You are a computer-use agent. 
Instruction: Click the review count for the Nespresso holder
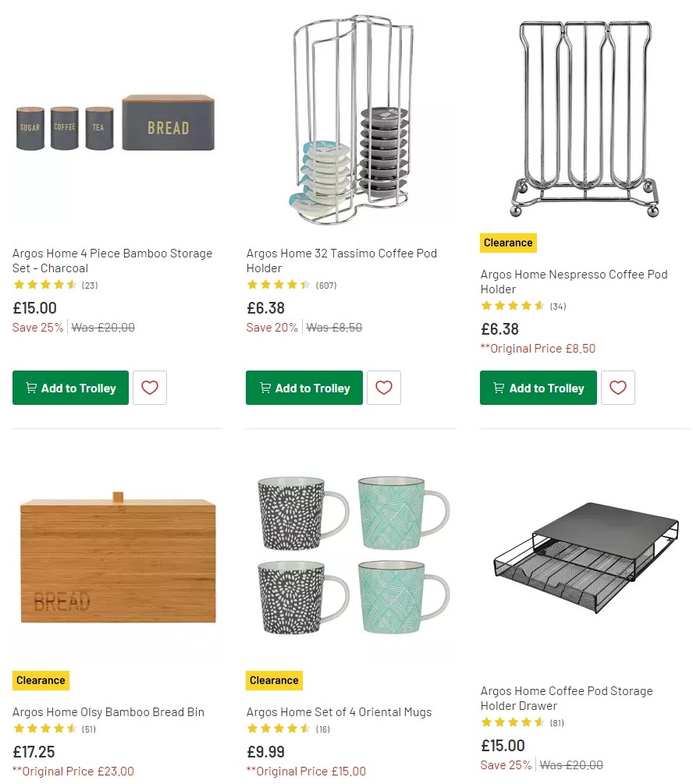(557, 306)
